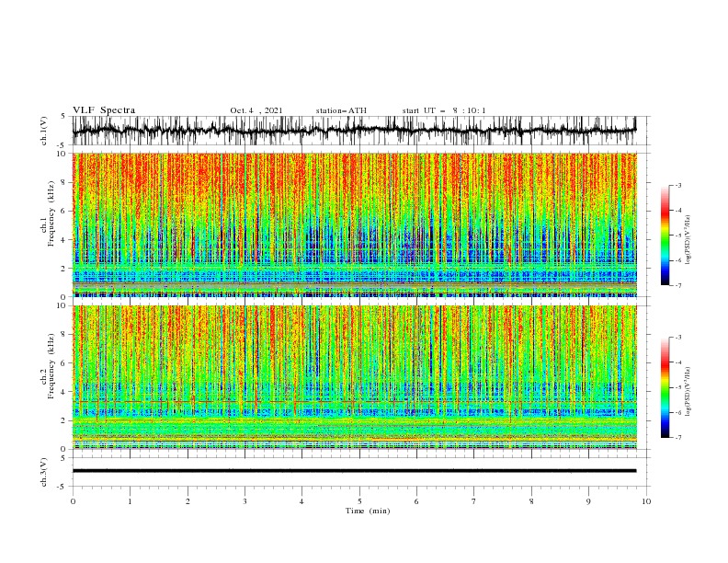
Task: Click the ch.2 spectrogram color scale bar
Action: click(665, 387)
